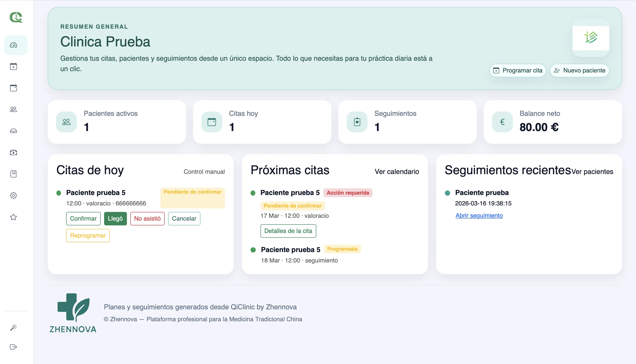The image size is (636, 364).
Task: Click the Zhennova cross-leaf footer logo
Action: click(73, 313)
